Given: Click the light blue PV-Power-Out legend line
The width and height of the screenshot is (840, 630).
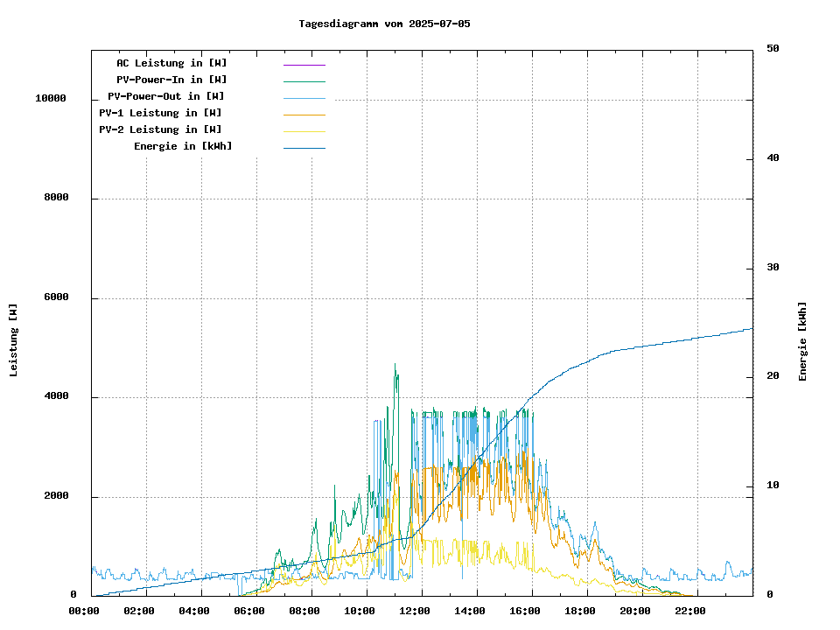Looking at the screenshot, I should click(x=304, y=97).
